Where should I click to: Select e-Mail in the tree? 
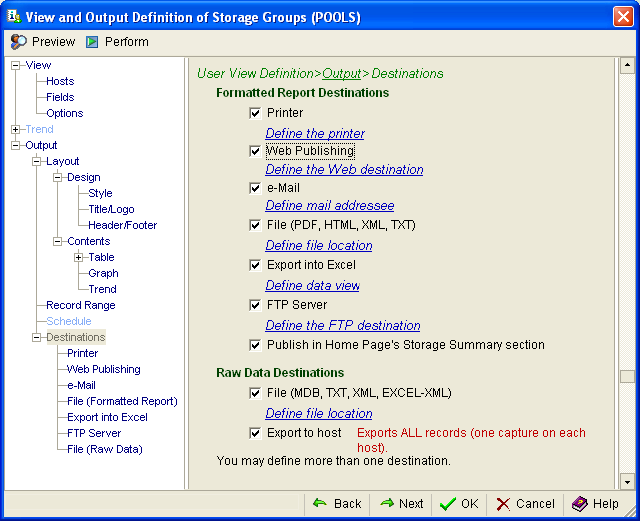pyautogui.click(x=81, y=385)
